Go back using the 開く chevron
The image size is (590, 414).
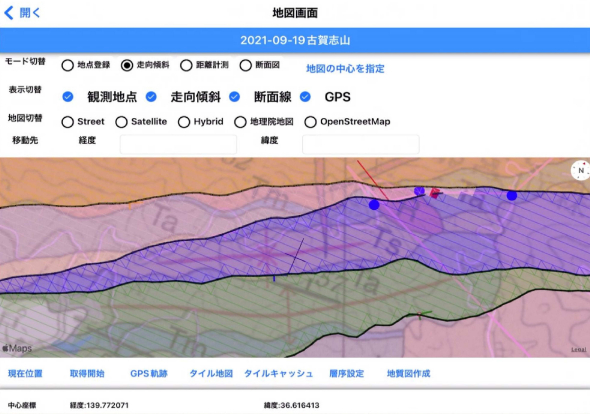point(22,13)
